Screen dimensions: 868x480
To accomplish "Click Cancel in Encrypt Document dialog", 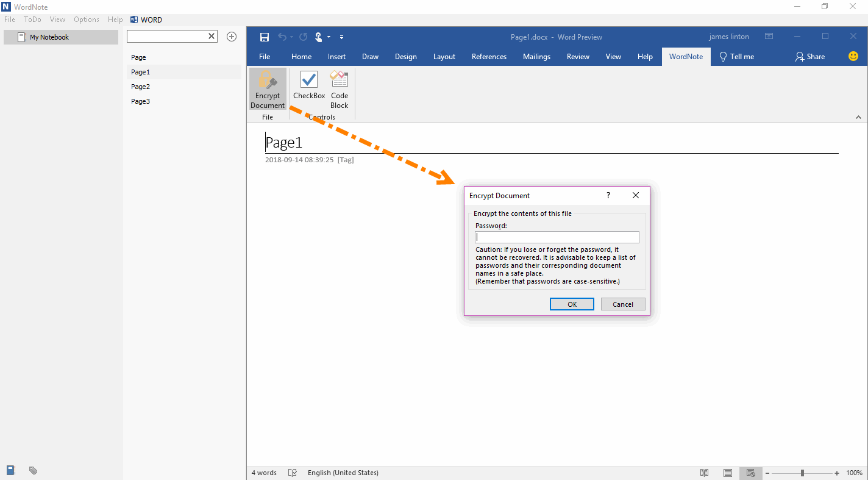I will (623, 304).
